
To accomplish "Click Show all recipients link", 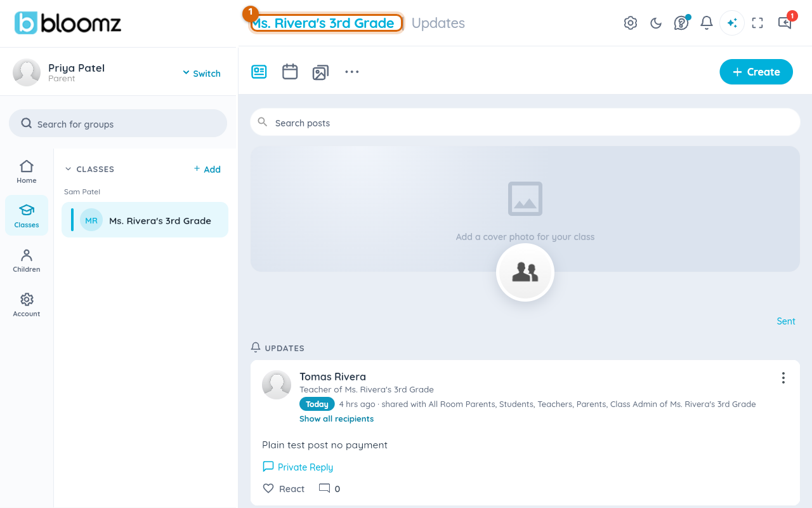I will [336, 419].
